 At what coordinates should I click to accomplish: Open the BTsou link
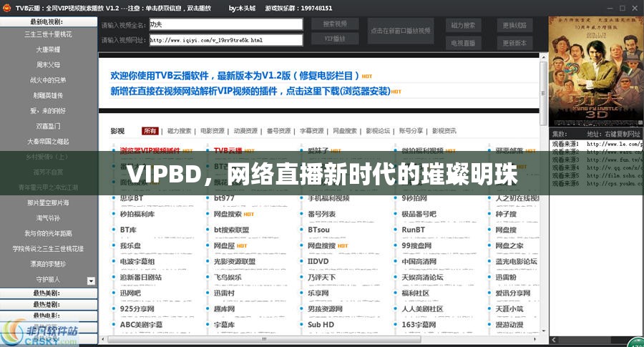tap(318, 230)
